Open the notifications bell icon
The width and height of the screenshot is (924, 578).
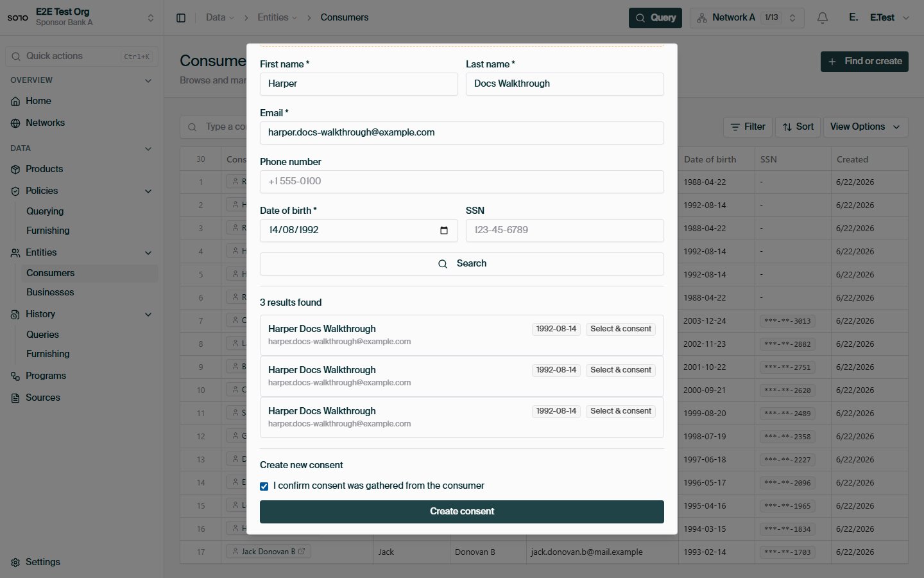pyautogui.click(x=823, y=18)
